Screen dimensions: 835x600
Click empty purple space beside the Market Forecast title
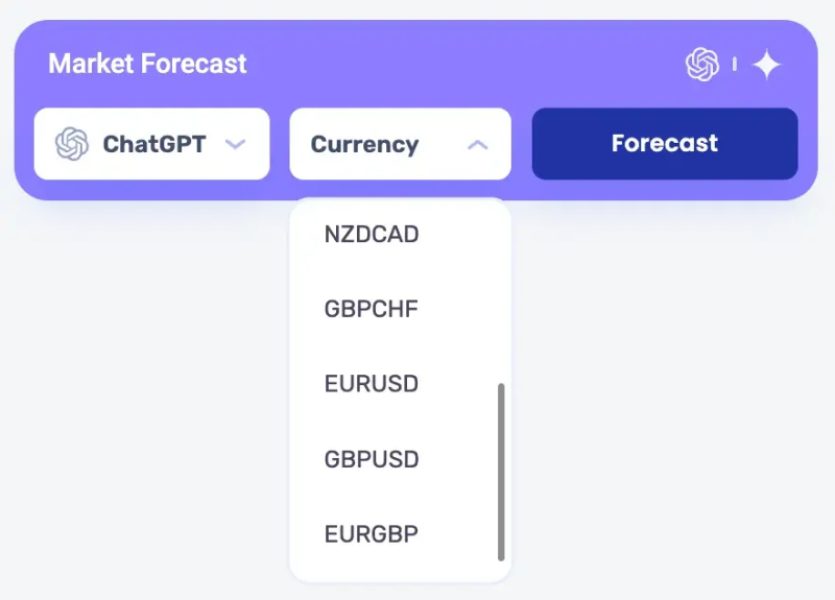click(x=450, y=64)
